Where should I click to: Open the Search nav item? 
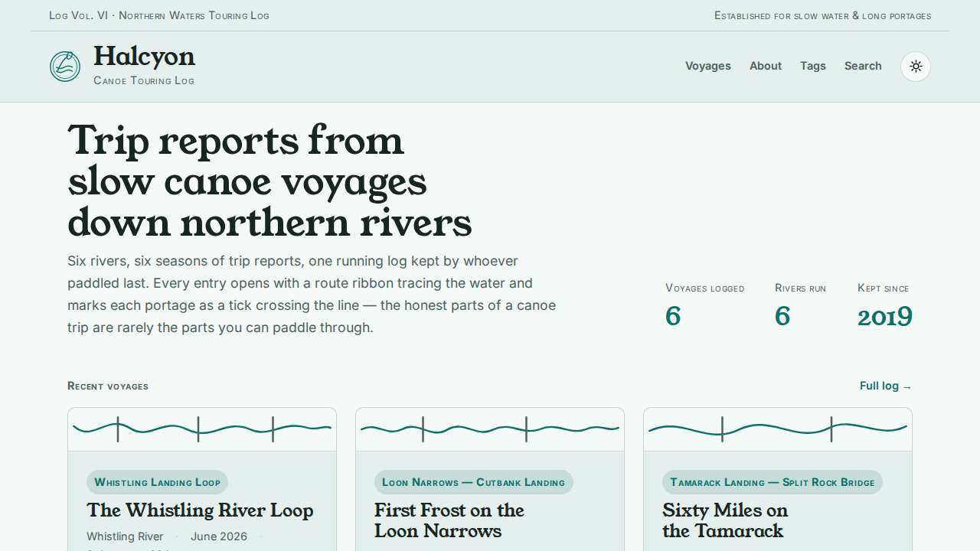coord(863,66)
